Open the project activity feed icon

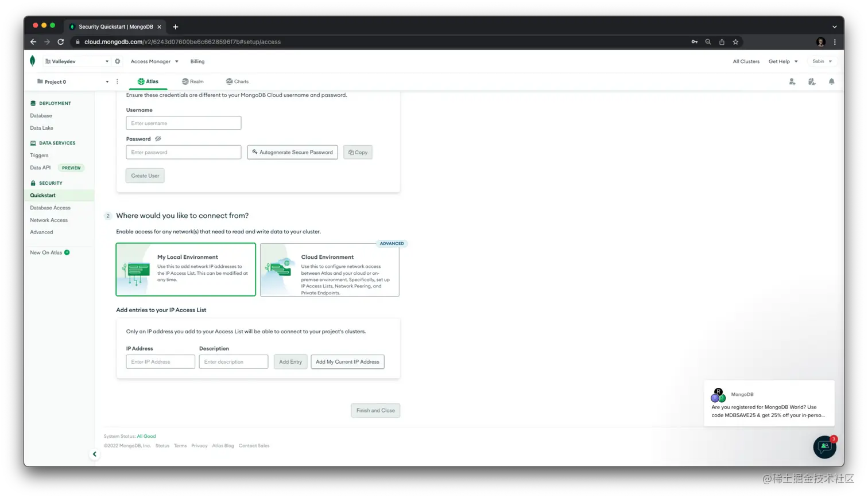[812, 81]
